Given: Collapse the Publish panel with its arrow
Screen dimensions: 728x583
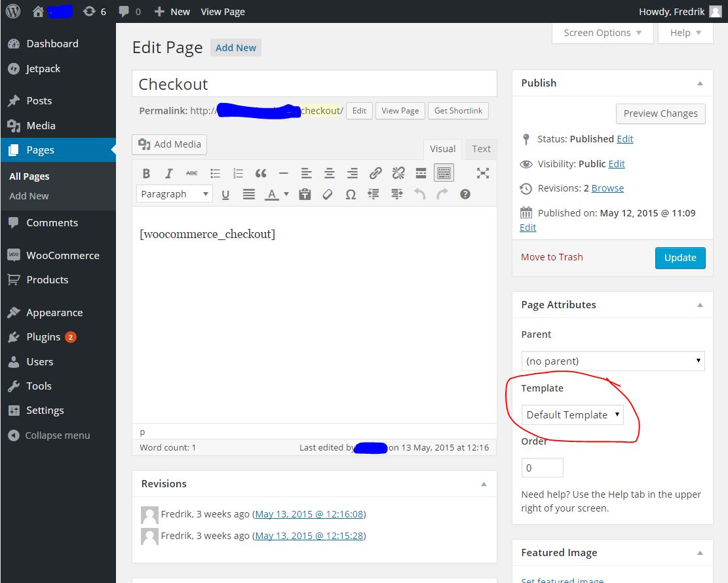Looking at the screenshot, I should (700, 83).
